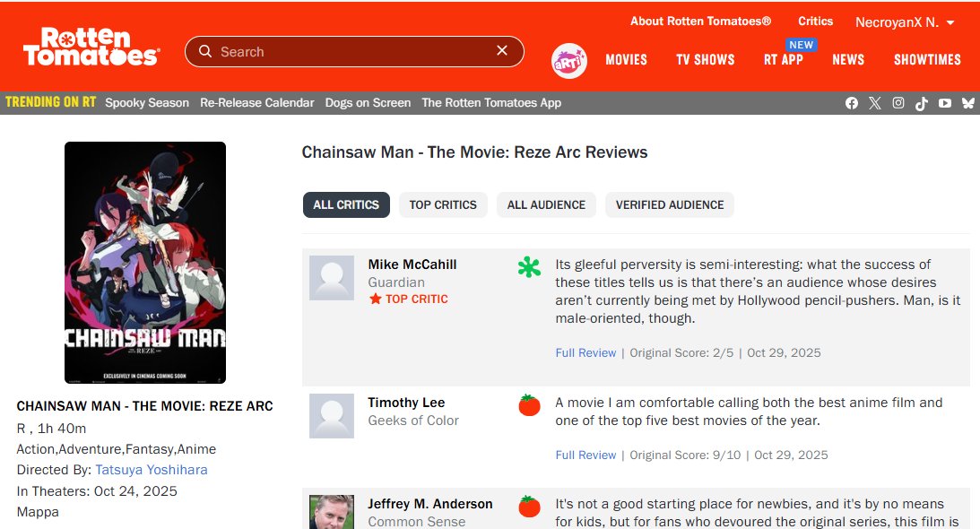The height and width of the screenshot is (529, 980).
Task: Open Spooky Season trending link
Action: [147, 102]
